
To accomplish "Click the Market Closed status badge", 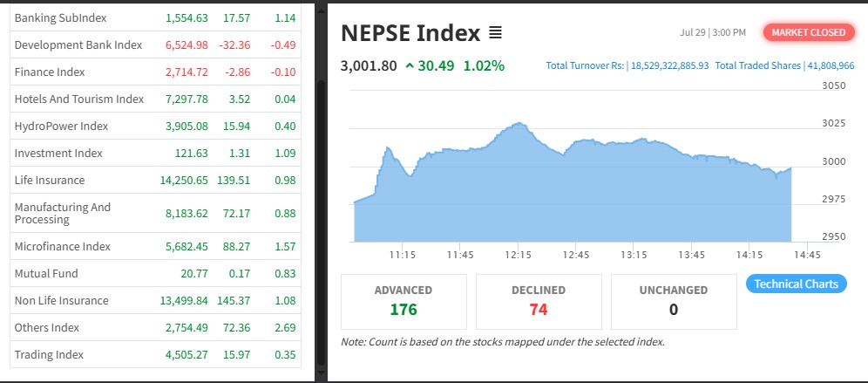I will [x=808, y=32].
